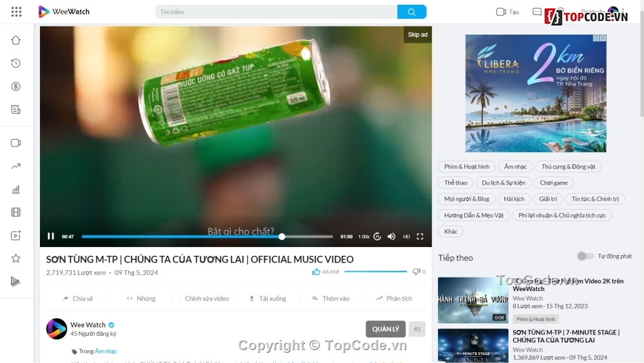
Task: Click the 45 subscriber count box
Action: (417, 329)
